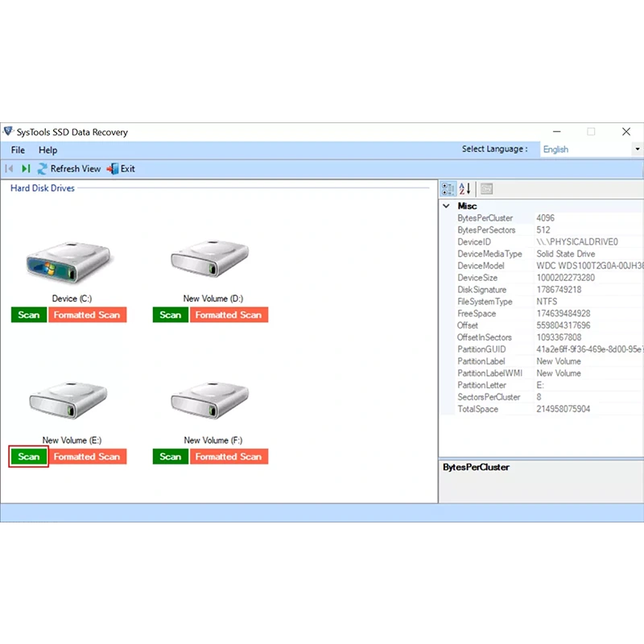Switch property grid to Categorized view
The width and height of the screenshot is (644, 644).
(448, 189)
